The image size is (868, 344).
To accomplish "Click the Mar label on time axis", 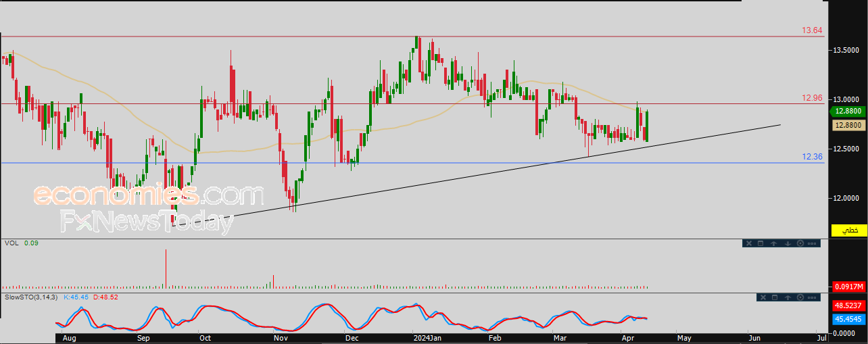I will [560, 337].
